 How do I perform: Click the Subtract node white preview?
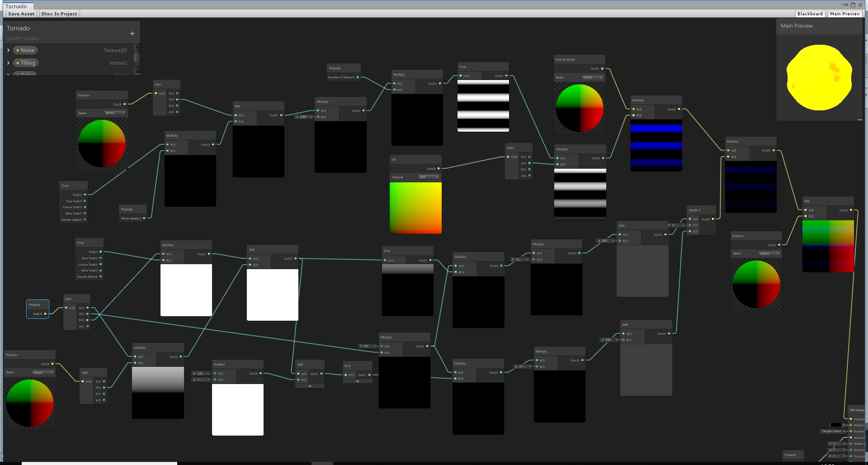(238, 410)
